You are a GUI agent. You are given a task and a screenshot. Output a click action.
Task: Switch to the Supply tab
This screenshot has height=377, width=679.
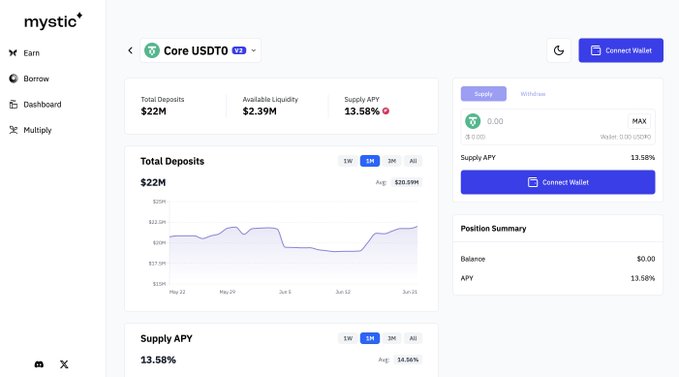(483, 94)
